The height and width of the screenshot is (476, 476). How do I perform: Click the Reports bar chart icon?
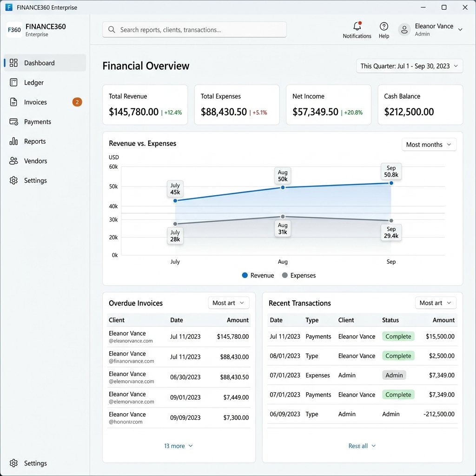coord(13,141)
